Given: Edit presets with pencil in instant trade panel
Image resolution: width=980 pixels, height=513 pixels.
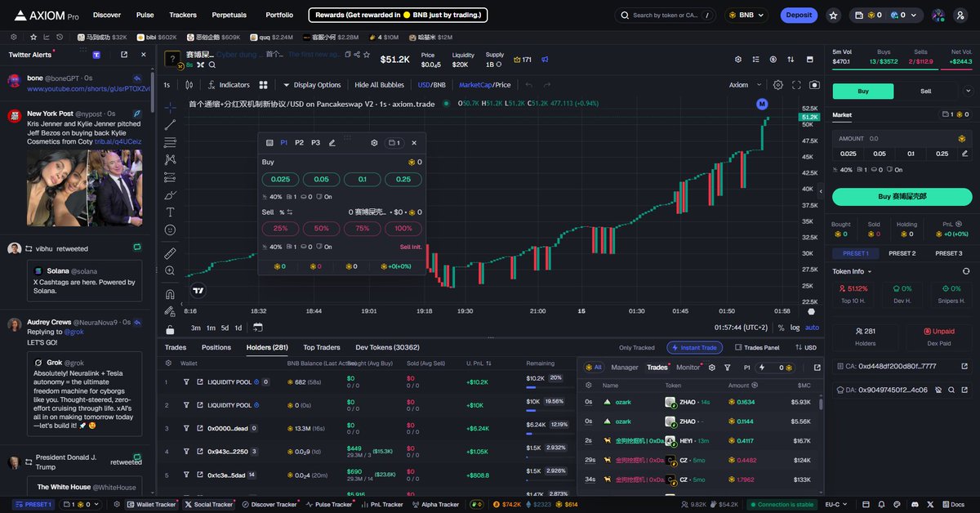Looking at the screenshot, I should 332,143.
